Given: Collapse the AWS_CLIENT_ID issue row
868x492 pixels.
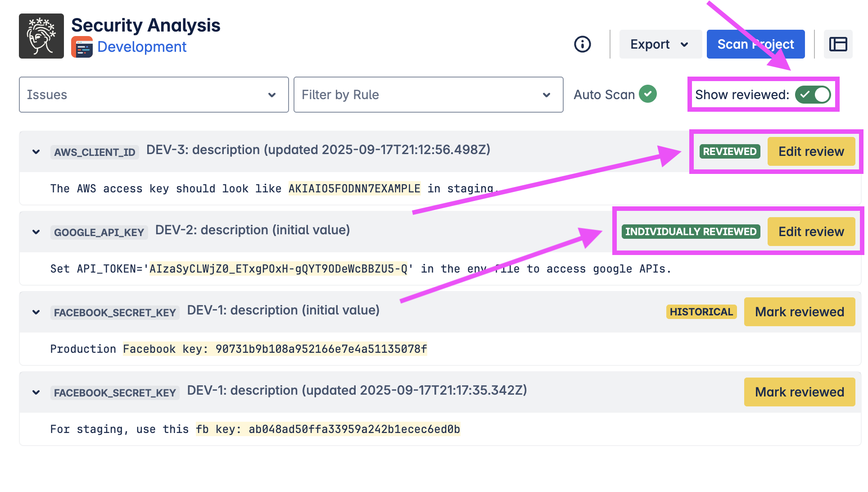Looking at the screenshot, I should (x=36, y=152).
